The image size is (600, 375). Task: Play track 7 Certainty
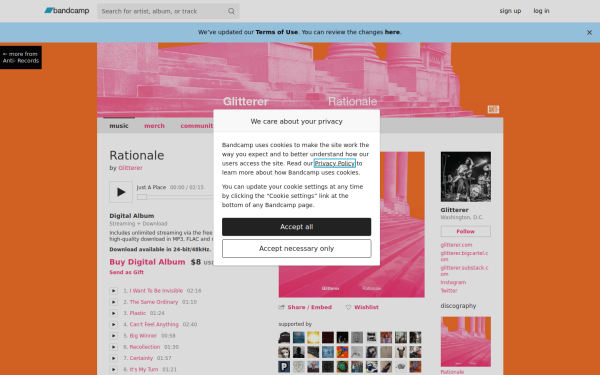[114, 358]
